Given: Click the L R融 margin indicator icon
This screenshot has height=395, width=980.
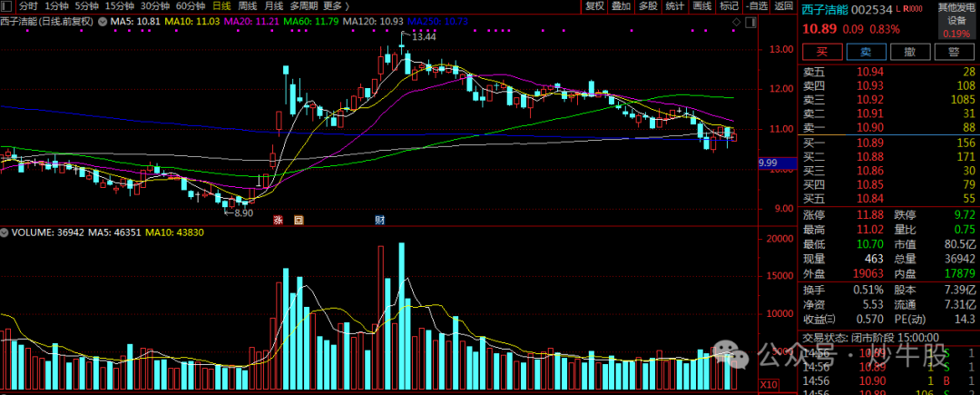Looking at the screenshot, I should tap(909, 9).
